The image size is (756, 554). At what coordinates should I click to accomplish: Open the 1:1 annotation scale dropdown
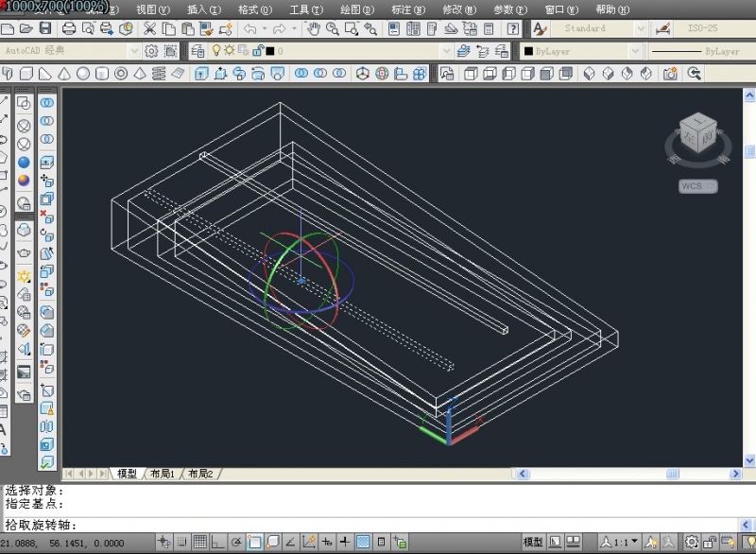pos(619,543)
